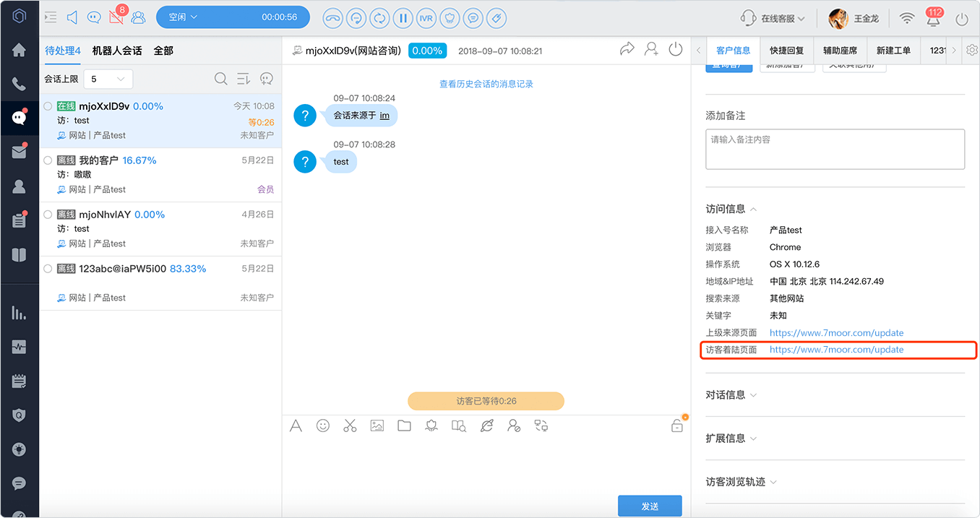Switch to the 快捷回复 tab

pyautogui.click(x=786, y=51)
